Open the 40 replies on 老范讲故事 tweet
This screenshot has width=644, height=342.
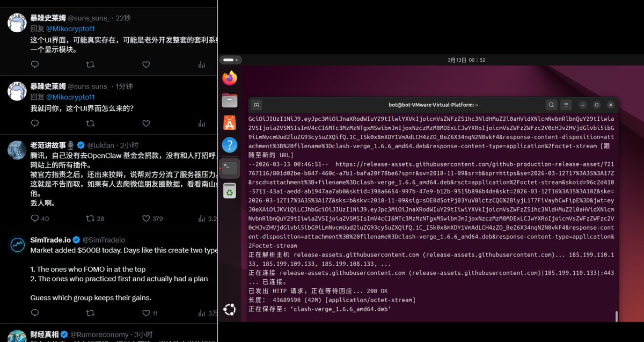tap(40, 219)
